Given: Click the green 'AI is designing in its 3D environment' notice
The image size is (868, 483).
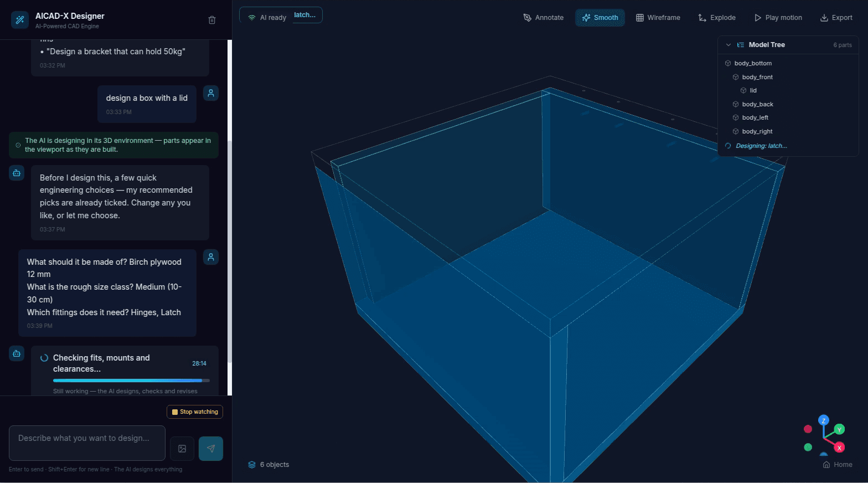Looking at the screenshot, I should pyautogui.click(x=113, y=145).
